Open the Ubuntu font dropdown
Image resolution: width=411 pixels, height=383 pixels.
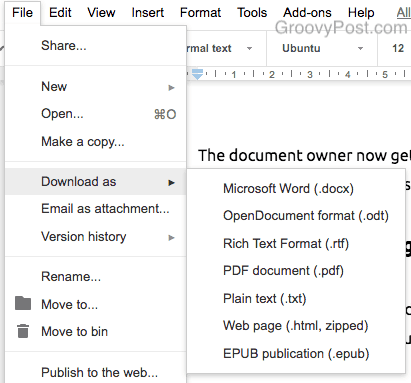coord(322,48)
